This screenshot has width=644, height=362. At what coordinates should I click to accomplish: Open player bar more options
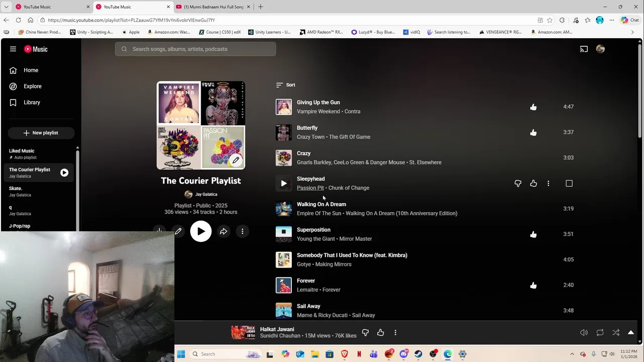(x=395, y=332)
